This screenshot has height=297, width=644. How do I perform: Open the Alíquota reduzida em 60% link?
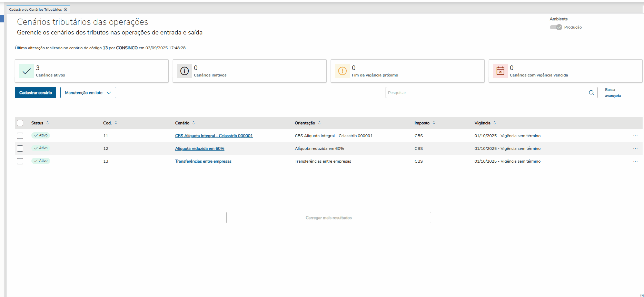pos(199,148)
